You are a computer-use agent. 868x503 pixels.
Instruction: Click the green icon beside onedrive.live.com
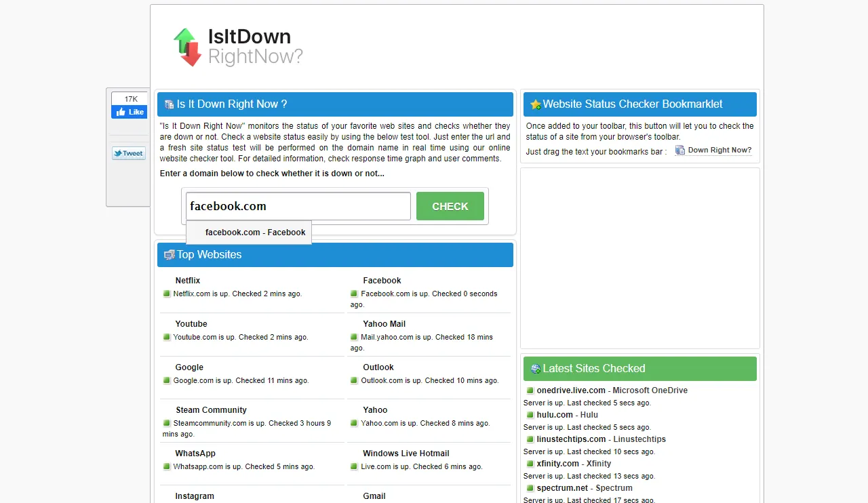coord(530,390)
